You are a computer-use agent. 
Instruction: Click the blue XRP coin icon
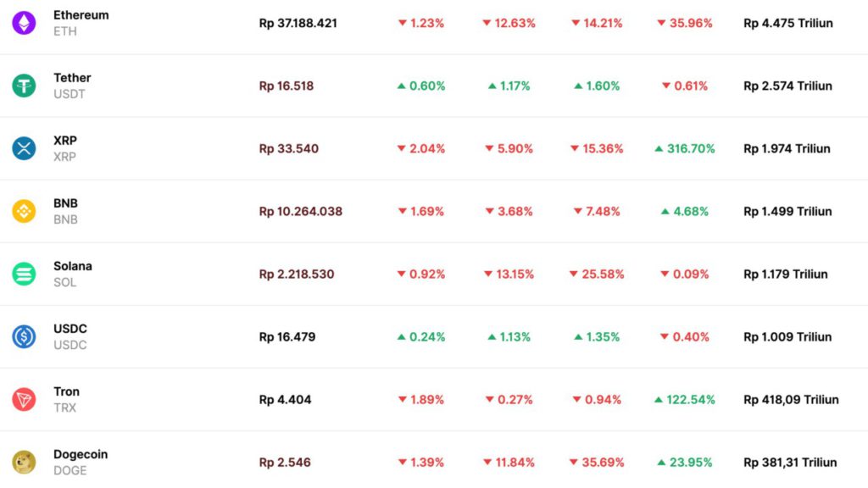pyautogui.click(x=24, y=148)
